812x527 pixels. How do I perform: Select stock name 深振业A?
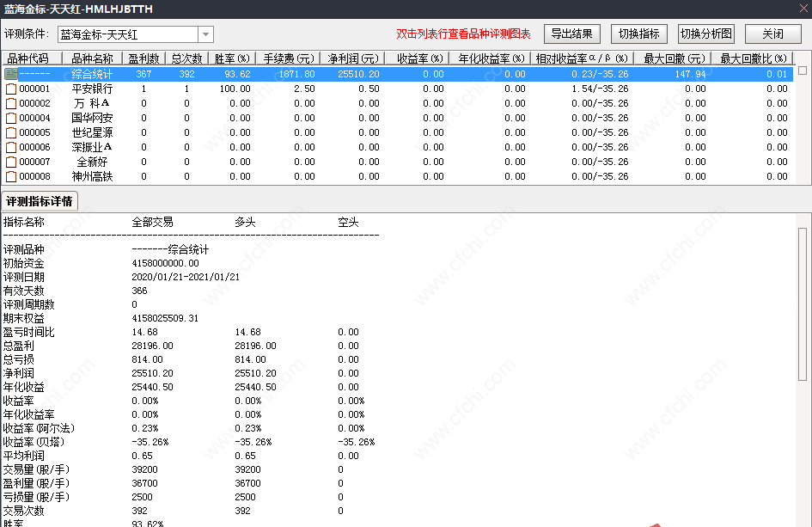(92, 147)
